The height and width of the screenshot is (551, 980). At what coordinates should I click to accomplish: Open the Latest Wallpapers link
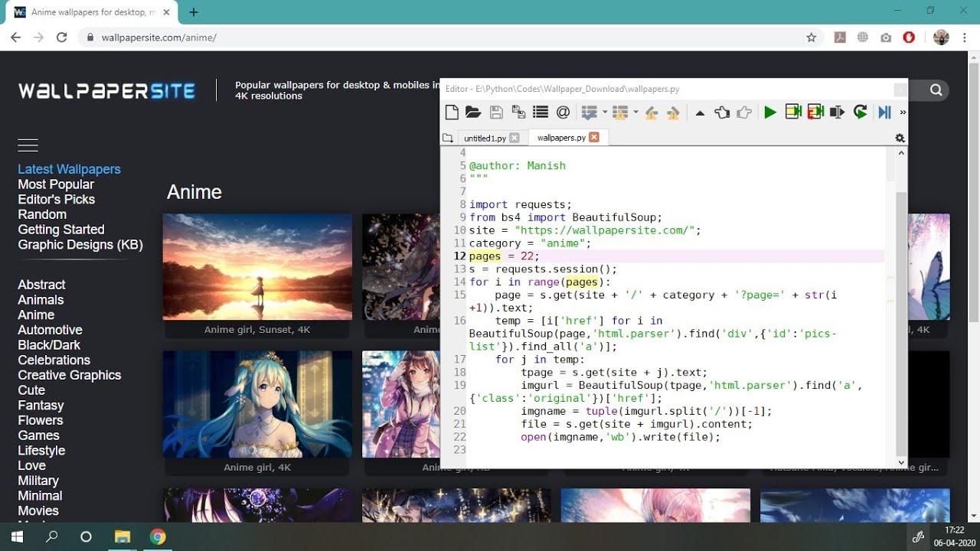[70, 169]
